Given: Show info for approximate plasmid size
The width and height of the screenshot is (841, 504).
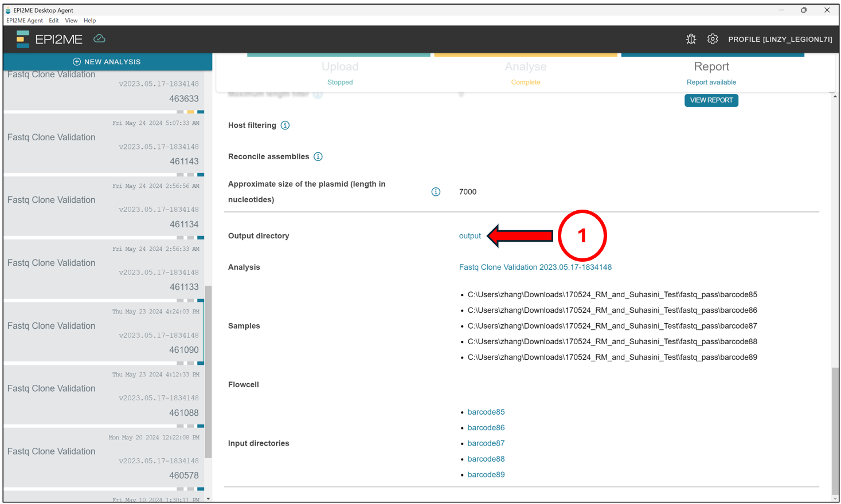Looking at the screenshot, I should [x=436, y=192].
